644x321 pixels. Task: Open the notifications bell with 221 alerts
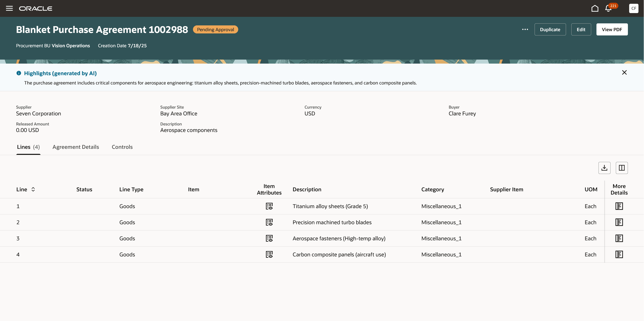click(x=608, y=8)
